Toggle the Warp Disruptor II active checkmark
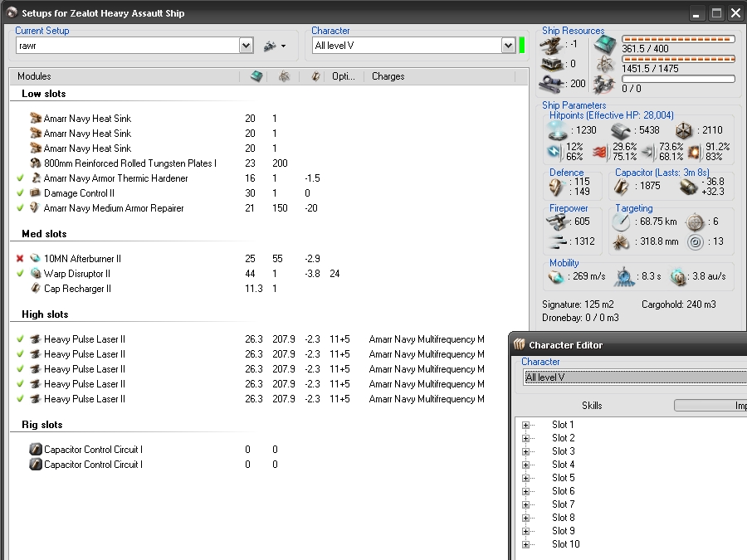Screen dimensions: 747x560 (x=20, y=273)
